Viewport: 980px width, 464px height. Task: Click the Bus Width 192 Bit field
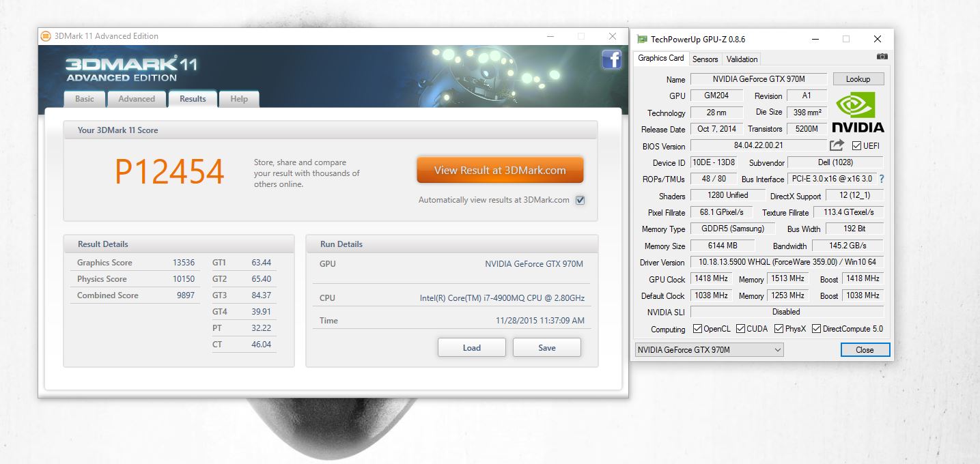[854, 229]
